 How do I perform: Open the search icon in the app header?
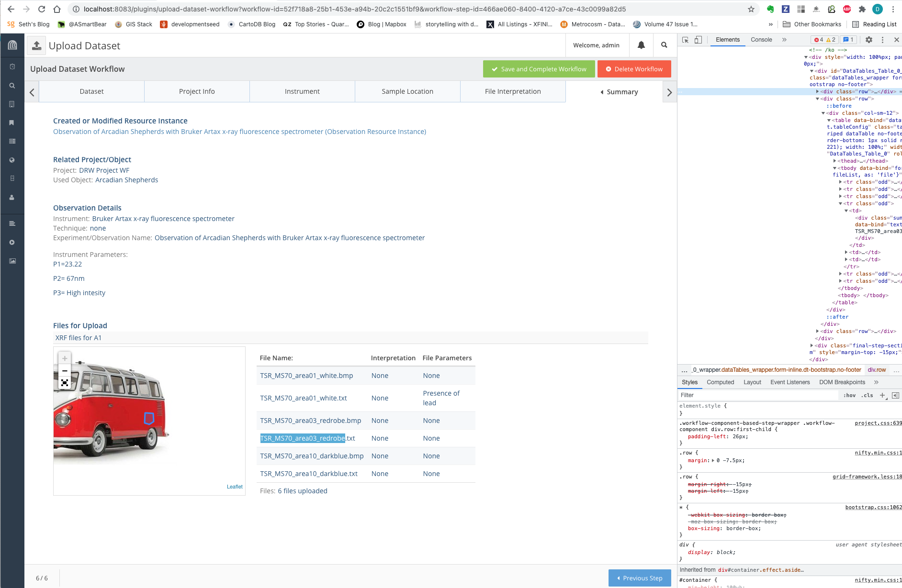(x=664, y=45)
